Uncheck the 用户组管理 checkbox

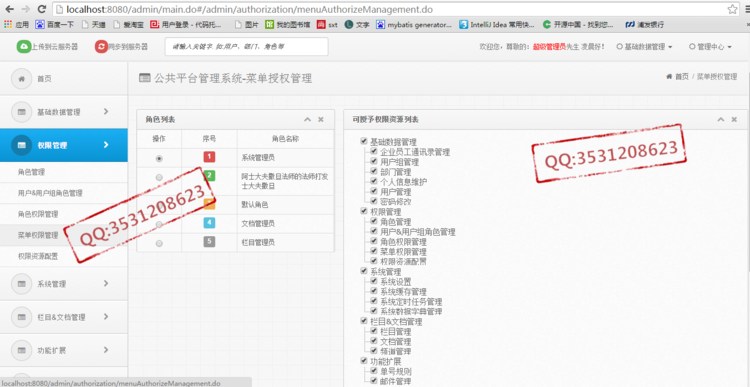374,162
